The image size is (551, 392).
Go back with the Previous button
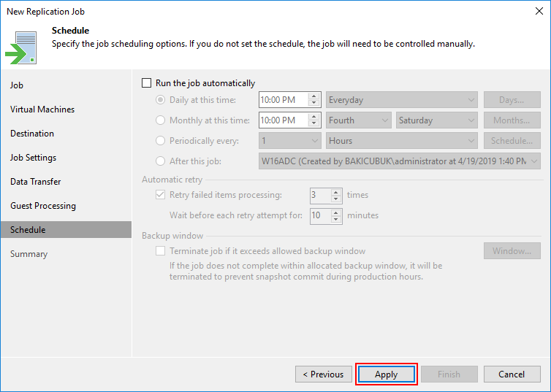point(324,374)
